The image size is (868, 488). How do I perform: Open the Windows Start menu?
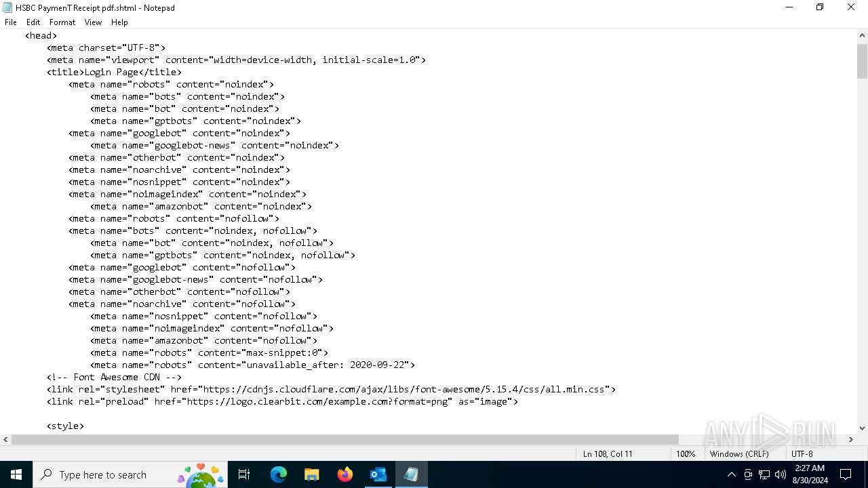pyautogui.click(x=16, y=474)
